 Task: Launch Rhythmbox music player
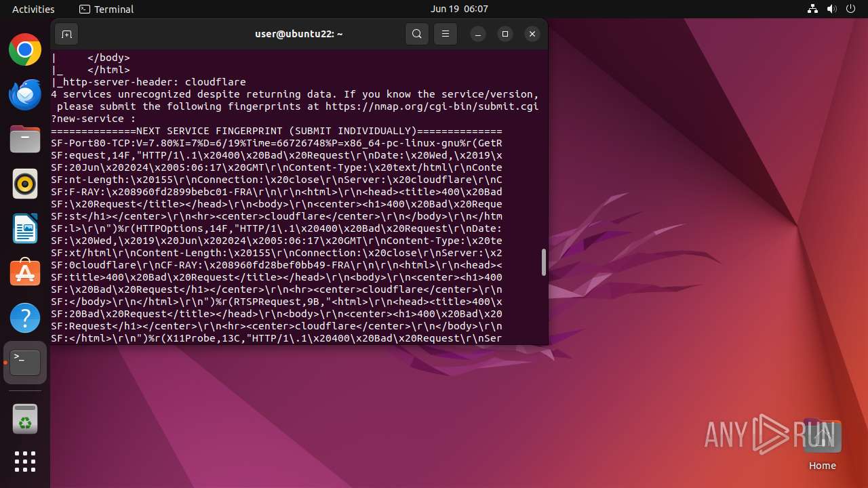point(25,184)
